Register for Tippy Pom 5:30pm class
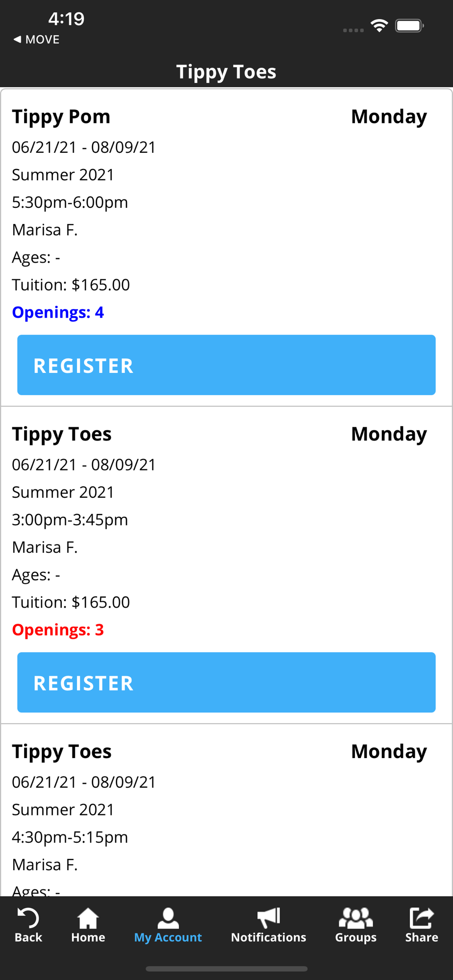Screen dimensions: 453x980 coord(226,365)
